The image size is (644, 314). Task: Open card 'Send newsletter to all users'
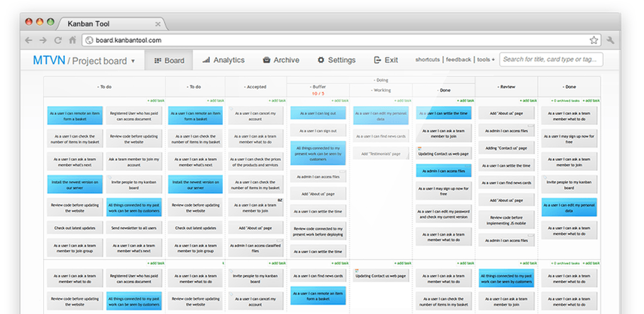134,228
